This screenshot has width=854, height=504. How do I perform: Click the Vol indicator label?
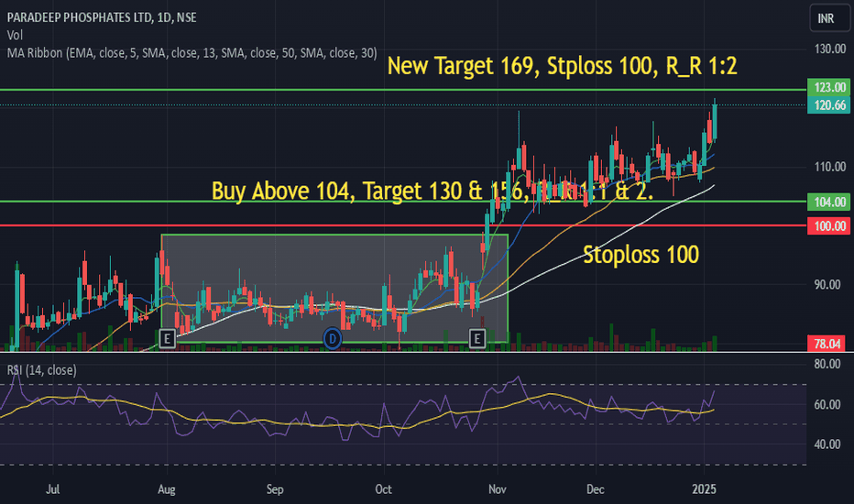click(x=15, y=36)
